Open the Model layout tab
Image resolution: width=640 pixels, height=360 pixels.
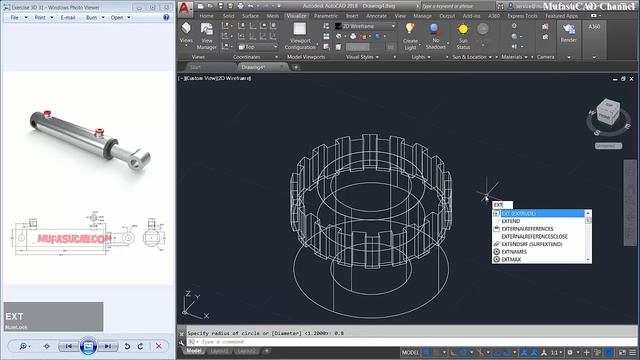coord(194,351)
